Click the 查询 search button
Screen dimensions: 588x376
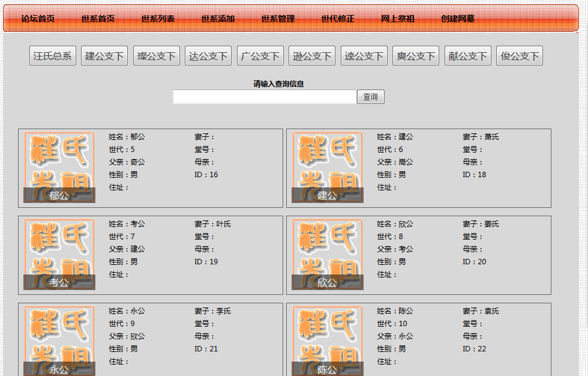click(x=371, y=97)
